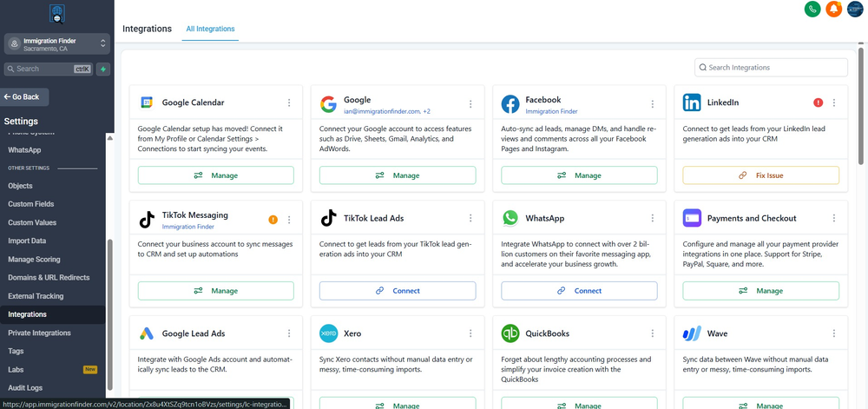Open Google Calendar three-dot menu
Screen dimensions: 868x409
click(x=289, y=102)
